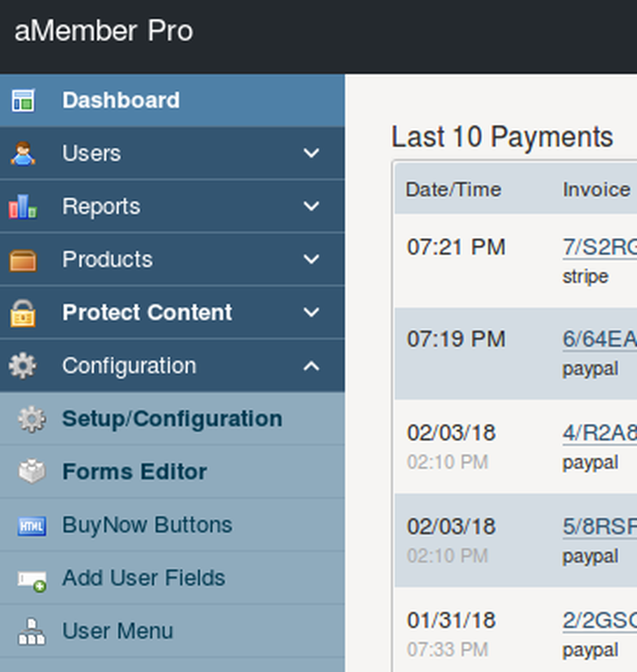
Task: Open invoice link starting with 6/64EA
Action: [599, 340]
